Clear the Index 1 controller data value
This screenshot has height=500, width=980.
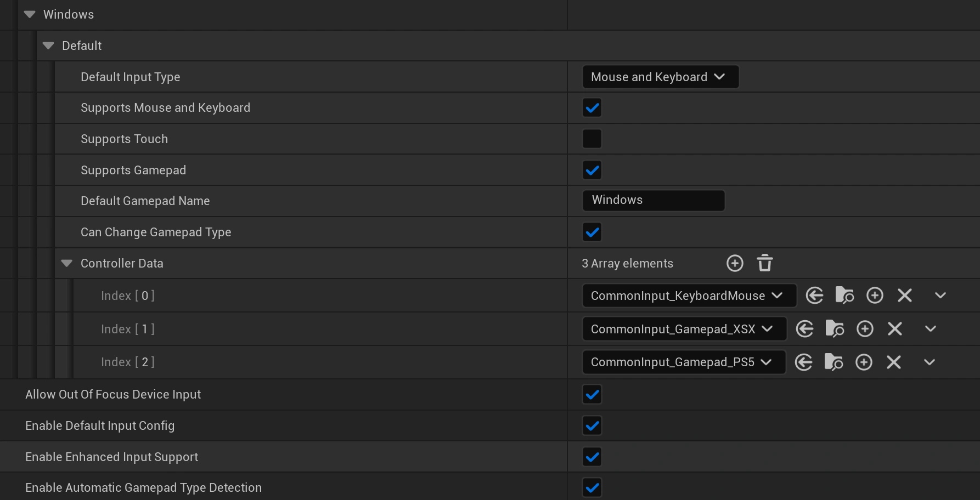(x=895, y=329)
